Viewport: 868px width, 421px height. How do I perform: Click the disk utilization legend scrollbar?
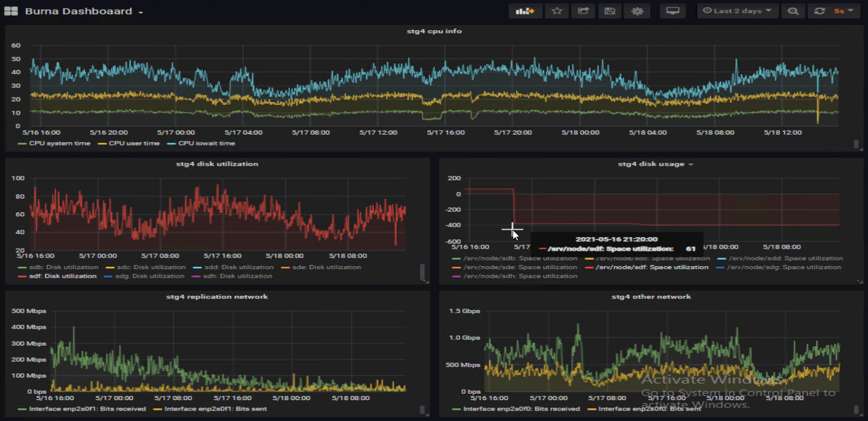[422, 271]
